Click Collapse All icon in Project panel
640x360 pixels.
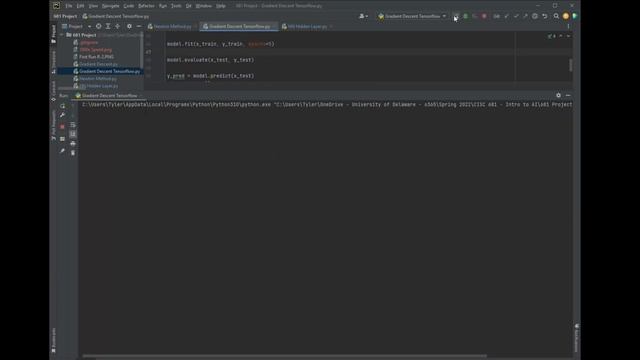click(118, 26)
